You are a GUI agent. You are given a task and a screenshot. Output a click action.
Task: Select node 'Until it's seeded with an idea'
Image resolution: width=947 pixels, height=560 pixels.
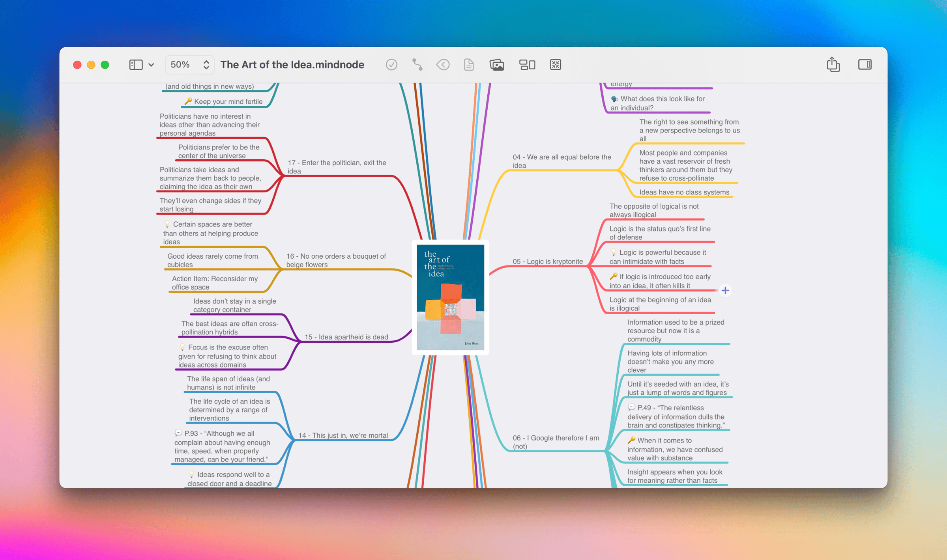(677, 388)
